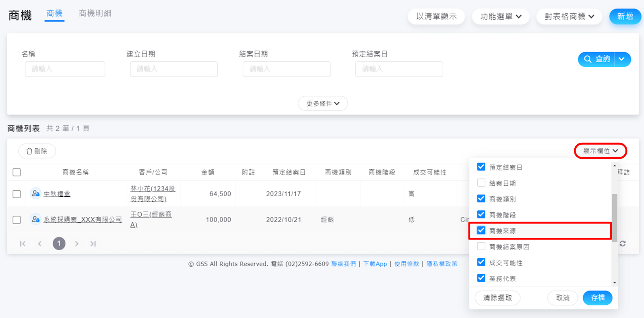644x318 pixels.
Task: Click the refresh icon beside the pagination
Action: (x=623, y=243)
